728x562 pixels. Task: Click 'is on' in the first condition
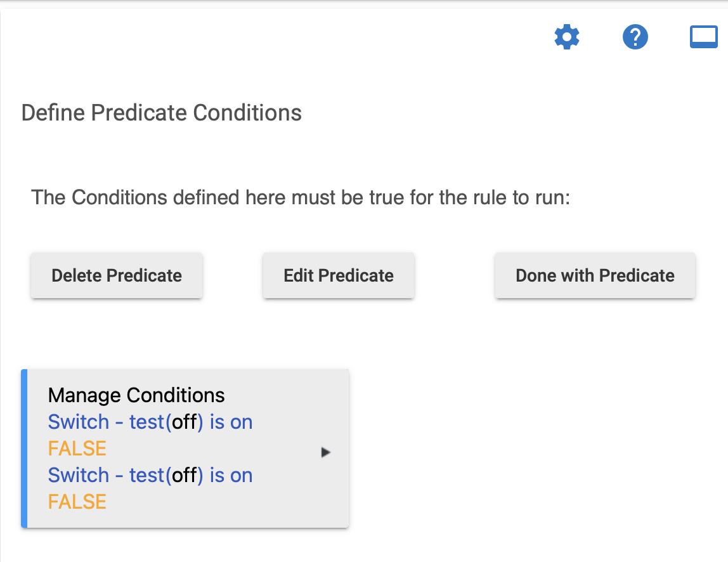(x=231, y=422)
